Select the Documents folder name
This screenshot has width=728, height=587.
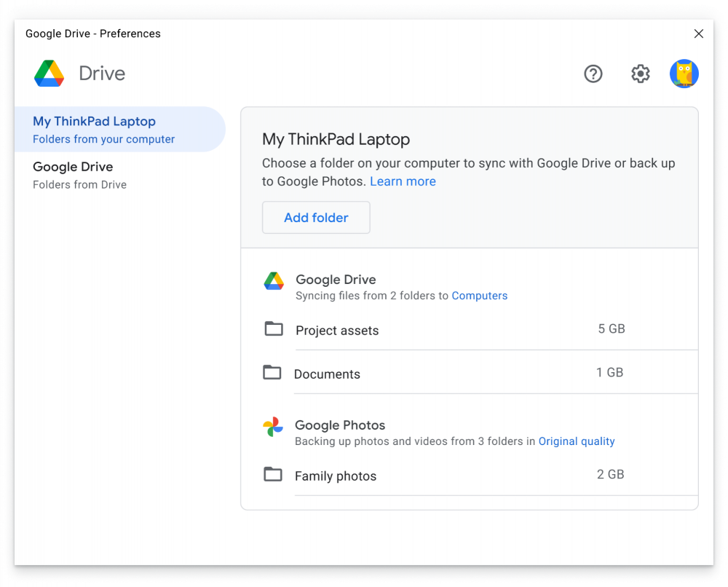tap(327, 374)
